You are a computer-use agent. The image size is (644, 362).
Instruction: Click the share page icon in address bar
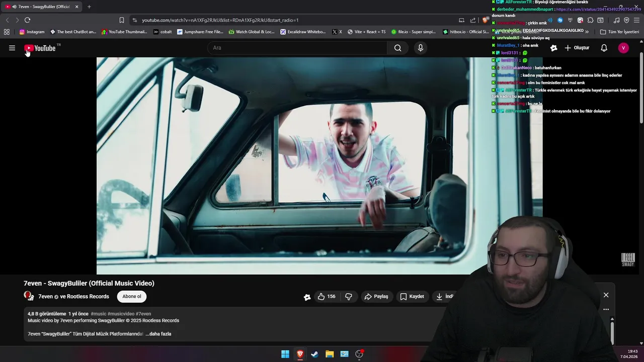473,20
